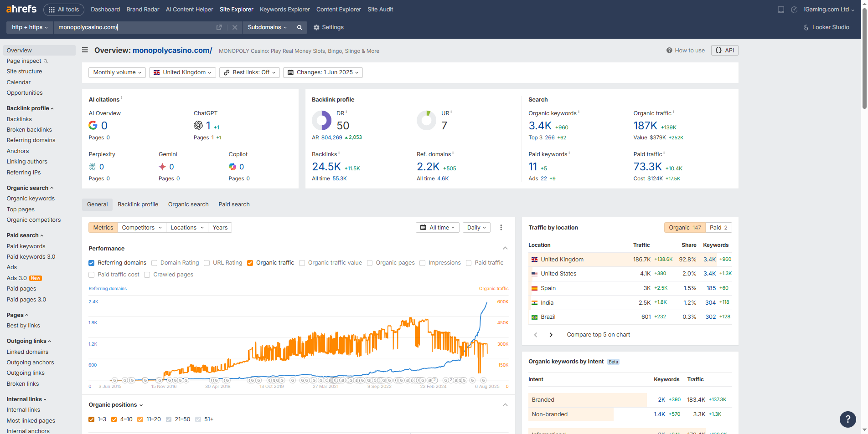Open the Monthly volume dropdown
The image size is (868, 434).
tap(117, 72)
